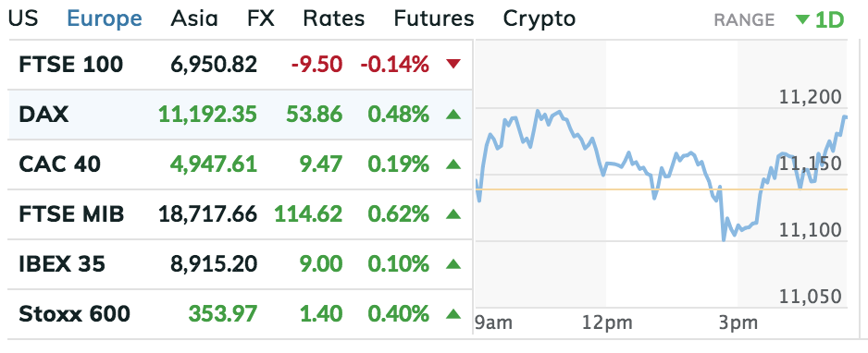Select the Stoxx 600 index label
Viewport: 868px width, 353px height.
(75, 314)
